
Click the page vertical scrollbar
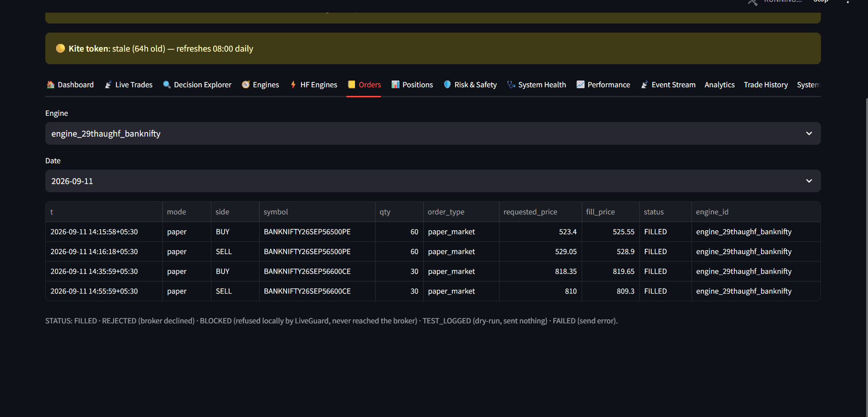(866, 258)
